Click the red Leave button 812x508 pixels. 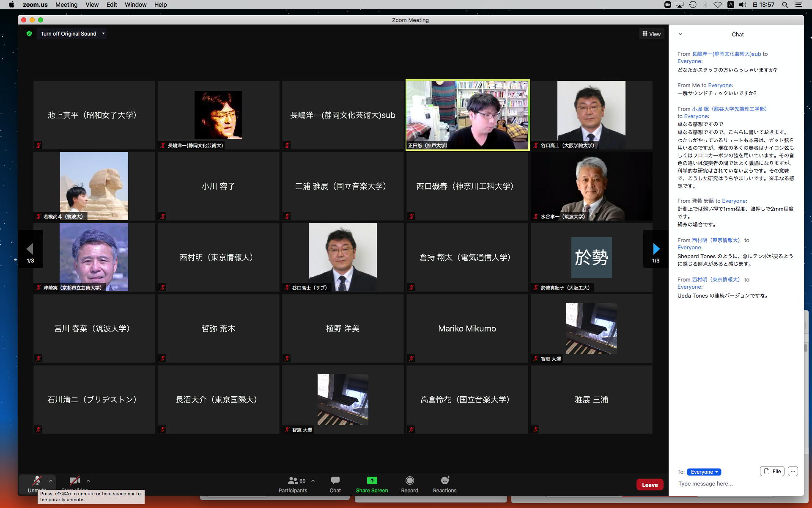650,485
